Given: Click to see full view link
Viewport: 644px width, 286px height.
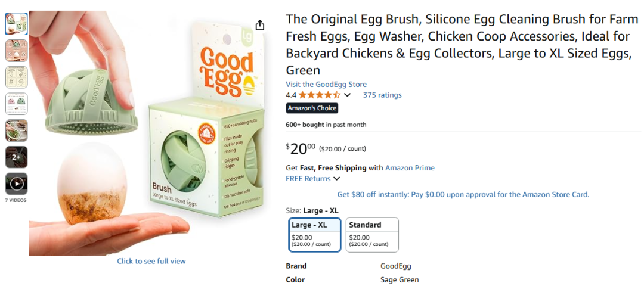Looking at the screenshot, I should pyautogui.click(x=151, y=261).
